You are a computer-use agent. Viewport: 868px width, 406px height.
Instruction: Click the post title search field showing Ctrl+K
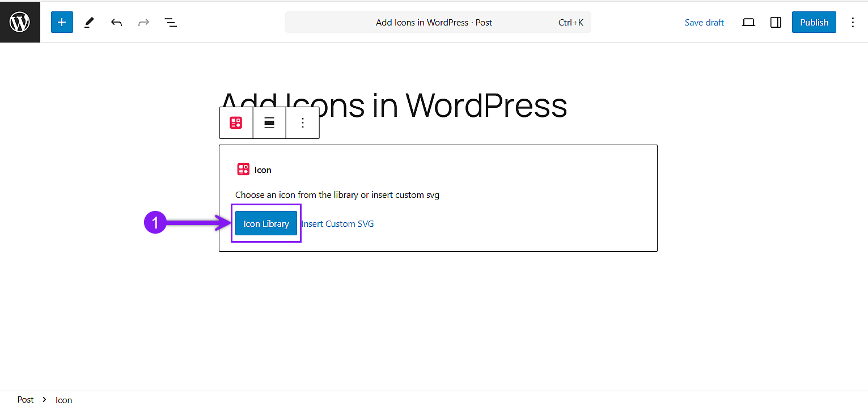438,22
